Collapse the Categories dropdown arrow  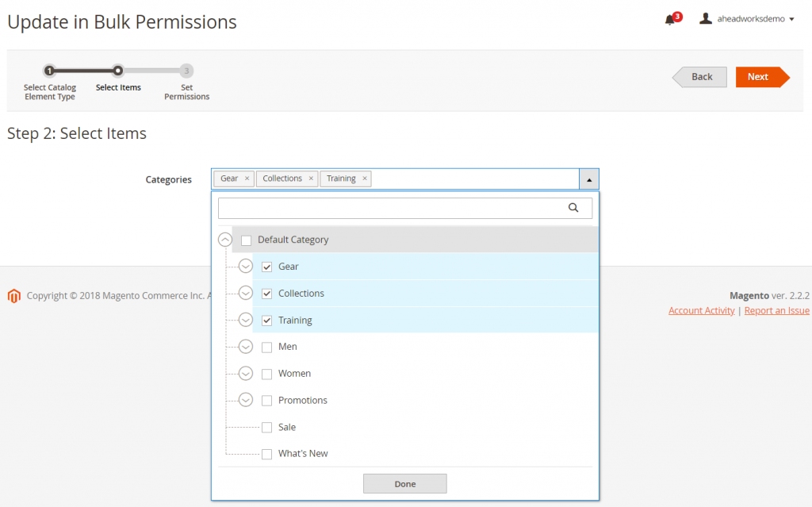coord(589,179)
